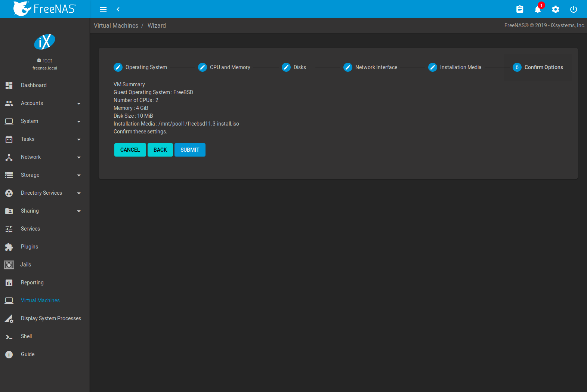Screen dimensions: 587x392
Task: Open the task manager clipboard icon
Action: tap(520, 9)
